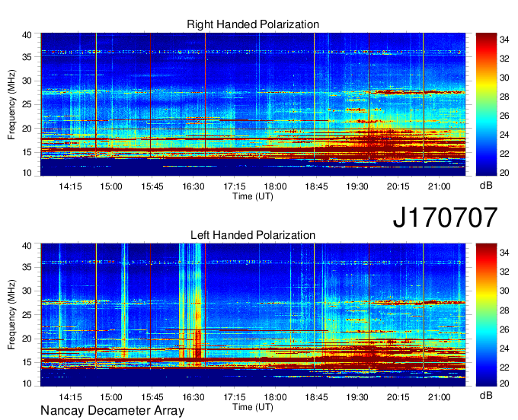
Task: Click 15:00 tick on Left Handed time axis
Action: pos(111,397)
